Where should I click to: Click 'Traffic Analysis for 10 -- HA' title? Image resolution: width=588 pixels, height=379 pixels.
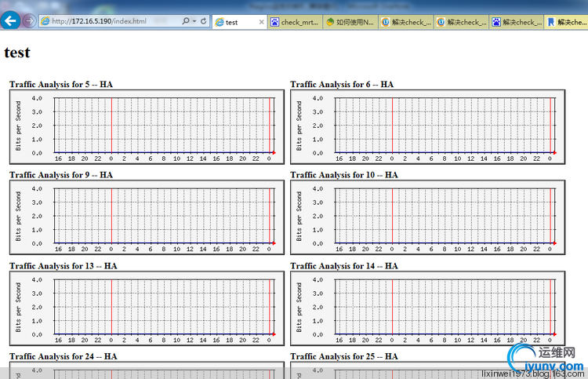tap(344, 175)
